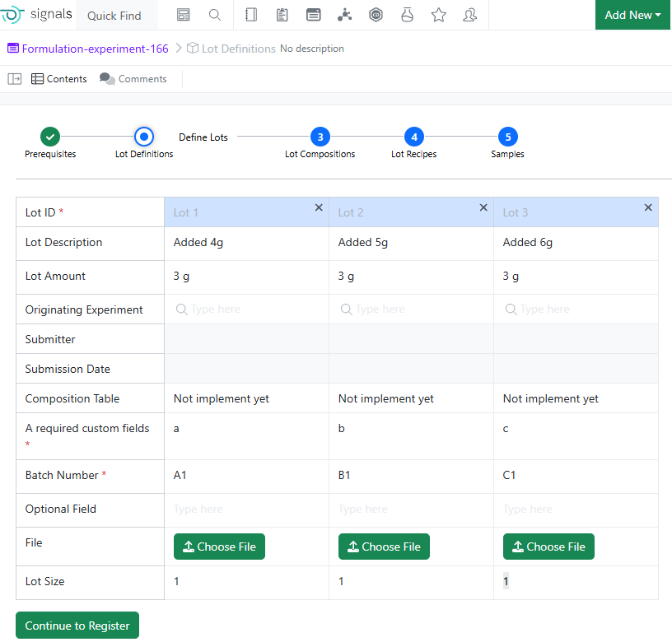The width and height of the screenshot is (672, 642).
Task: Open the users icon in top toolbar
Action: tap(469, 15)
